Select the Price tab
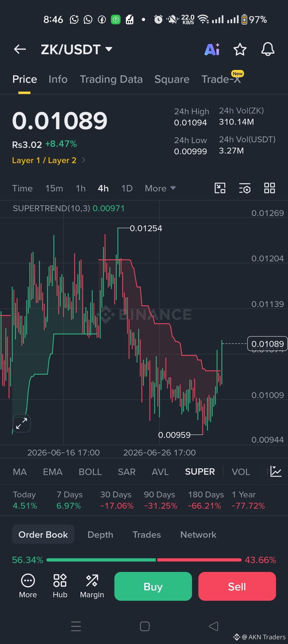 coord(25,79)
